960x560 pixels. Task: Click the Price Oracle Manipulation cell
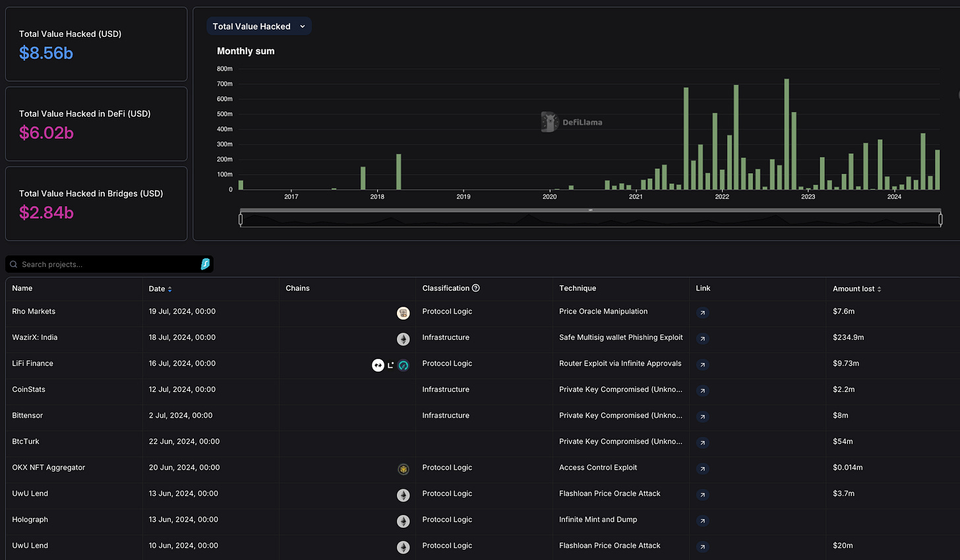(x=603, y=311)
